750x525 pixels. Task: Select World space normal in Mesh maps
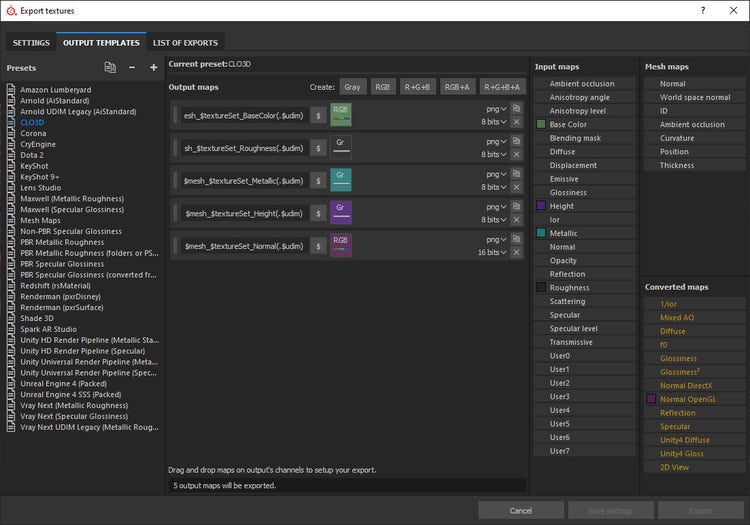click(x=695, y=97)
